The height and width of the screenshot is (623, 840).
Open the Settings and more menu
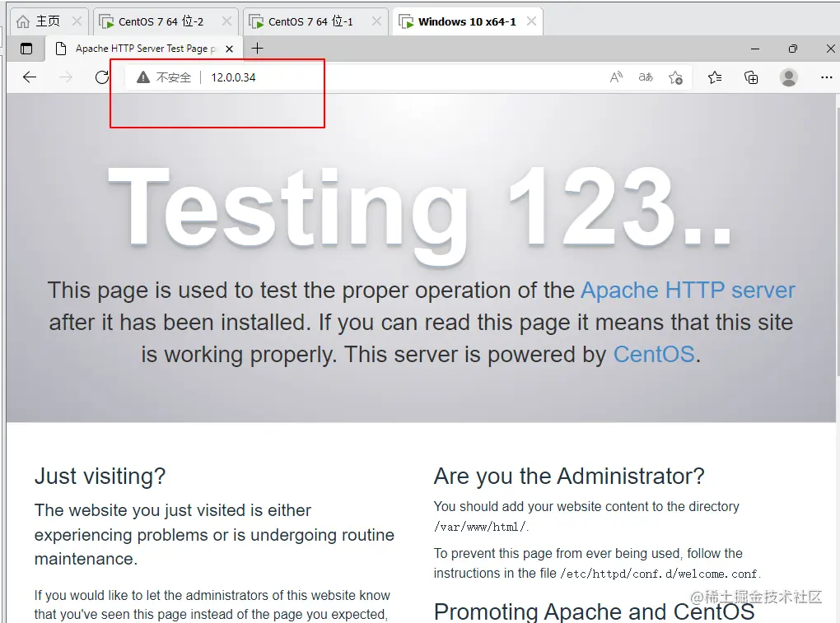tap(827, 77)
